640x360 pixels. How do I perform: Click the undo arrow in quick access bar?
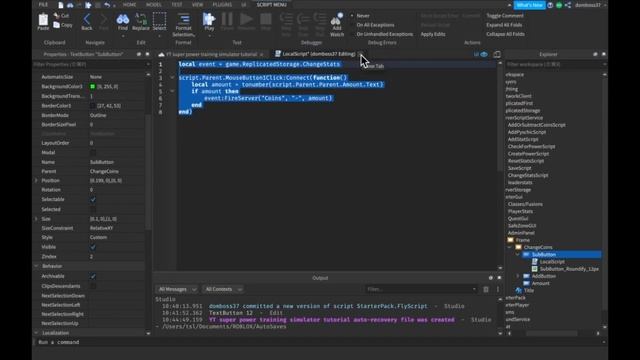tap(107, 5)
